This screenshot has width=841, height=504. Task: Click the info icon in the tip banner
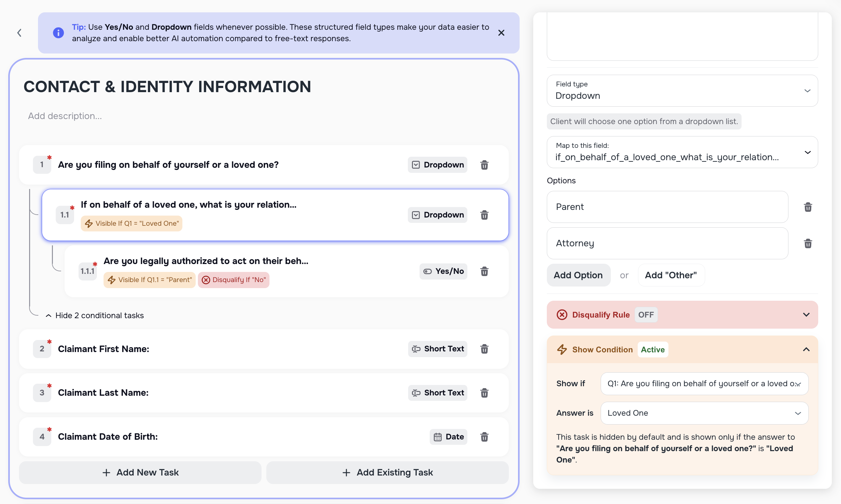tap(59, 33)
